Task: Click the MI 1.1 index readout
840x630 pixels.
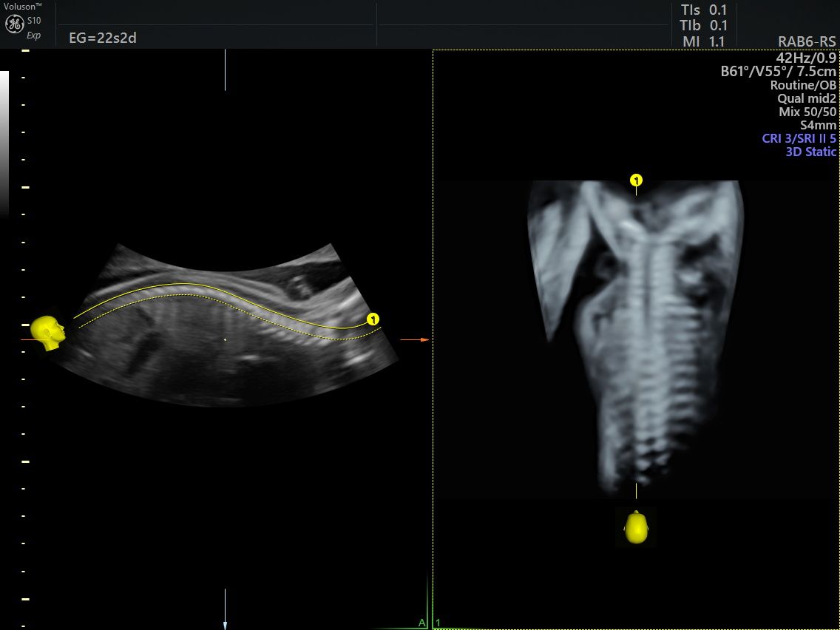Action: pos(702,42)
